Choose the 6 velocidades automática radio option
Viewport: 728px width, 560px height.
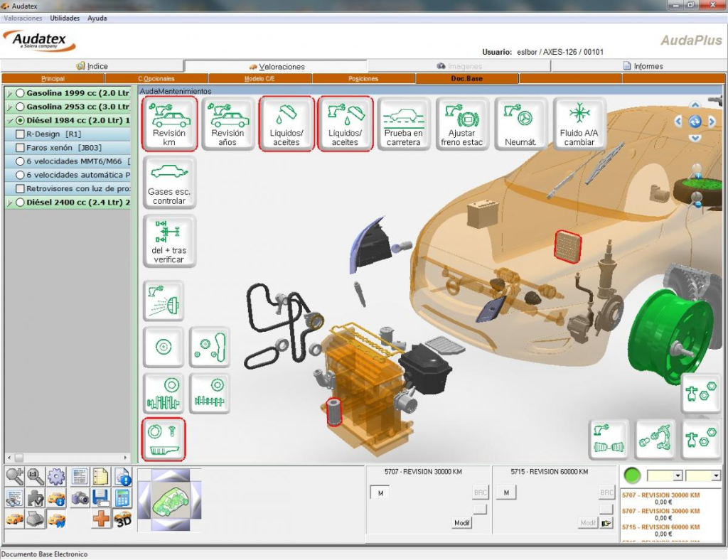[20, 175]
